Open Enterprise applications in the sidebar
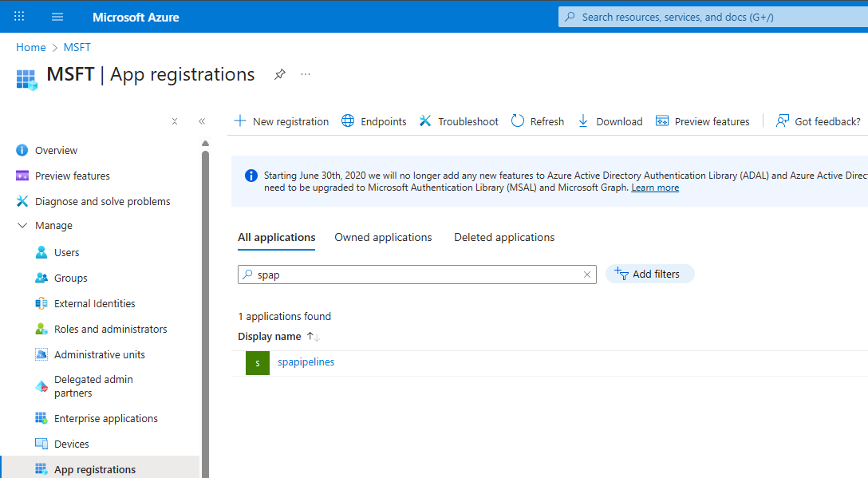This screenshot has height=478, width=868. click(x=105, y=418)
